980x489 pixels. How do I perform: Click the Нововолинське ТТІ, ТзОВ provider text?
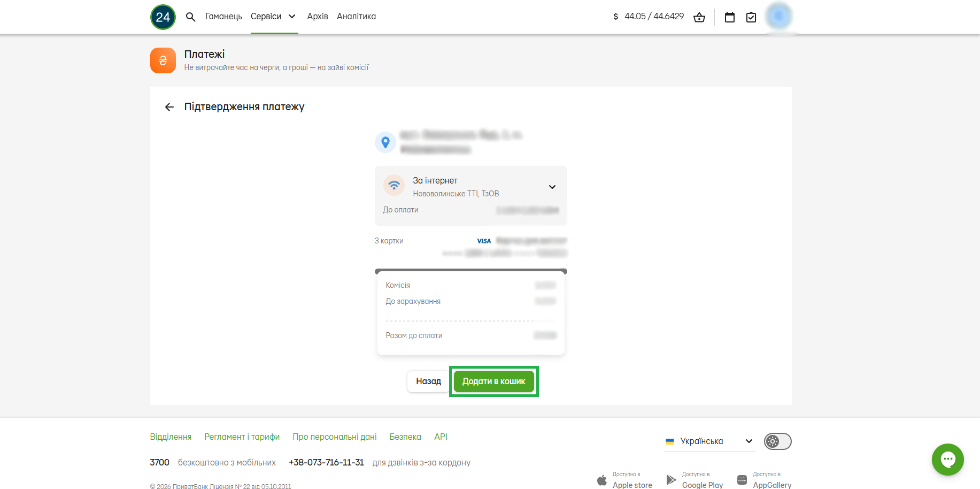(x=456, y=194)
